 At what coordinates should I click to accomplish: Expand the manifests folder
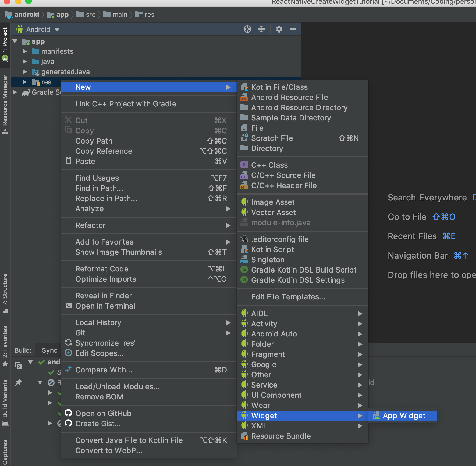[25, 51]
